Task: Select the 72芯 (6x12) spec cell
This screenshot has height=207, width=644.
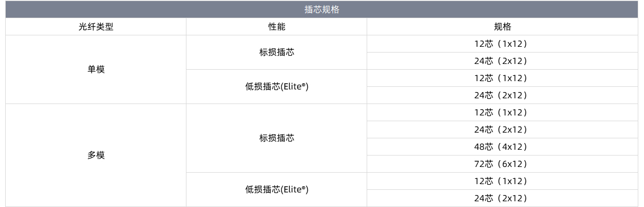Action: pyautogui.click(x=502, y=164)
